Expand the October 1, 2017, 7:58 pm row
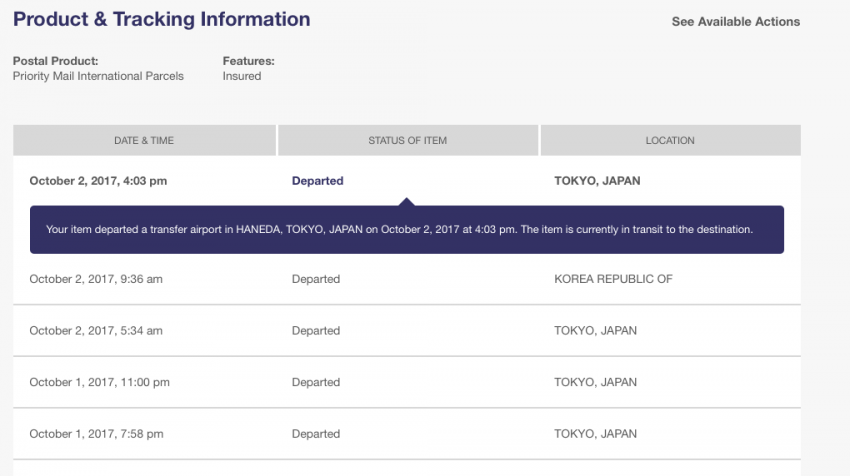Image resolution: width=850 pixels, height=476 pixels. point(407,434)
